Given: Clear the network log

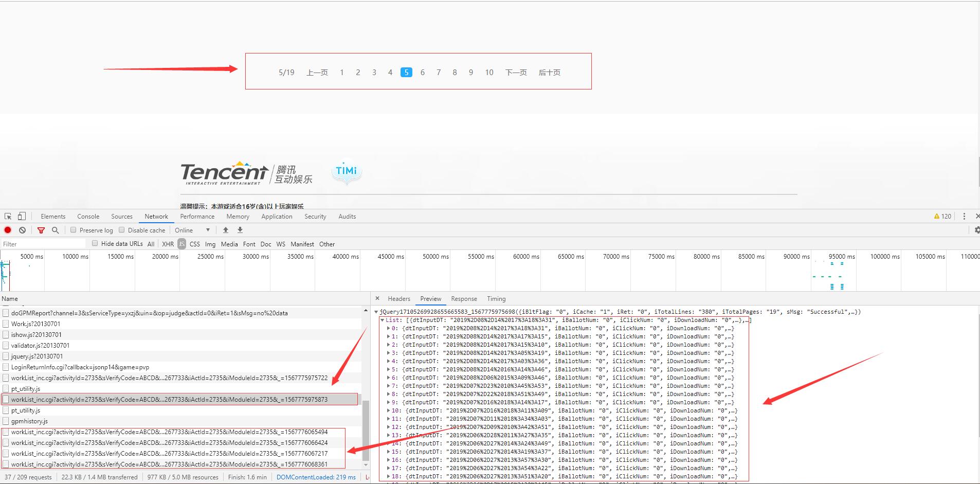Looking at the screenshot, I should pos(22,230).
